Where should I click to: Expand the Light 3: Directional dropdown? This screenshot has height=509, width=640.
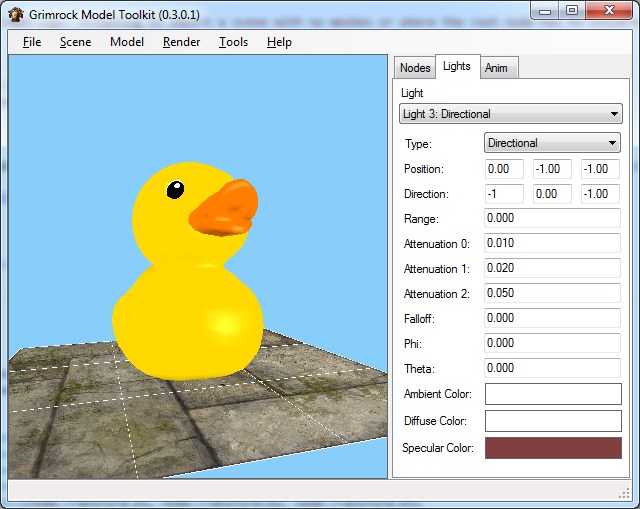tap(511, 114)
